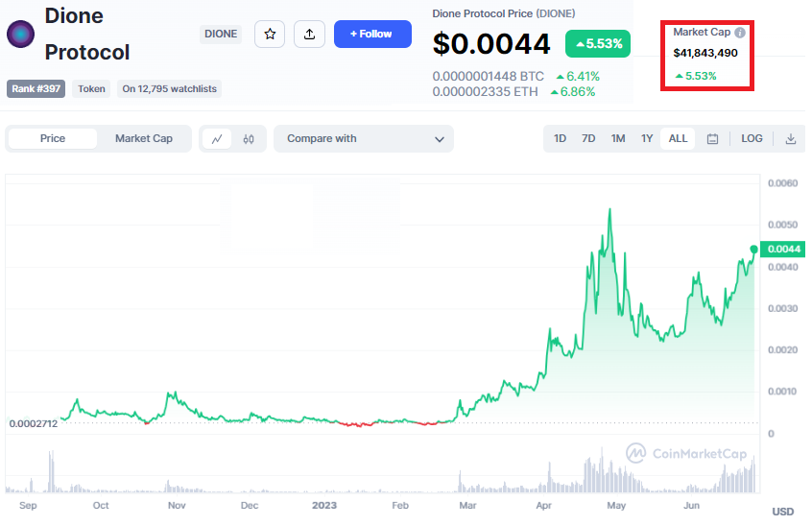Click the 6.86% ETH change

pyautogui.click(x=573, y=92)
